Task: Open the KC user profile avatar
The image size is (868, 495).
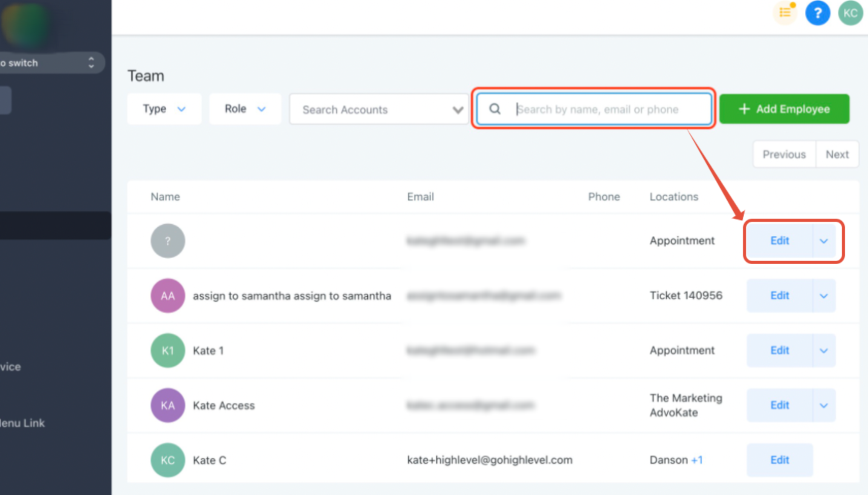Action: (x=850, y=13)
